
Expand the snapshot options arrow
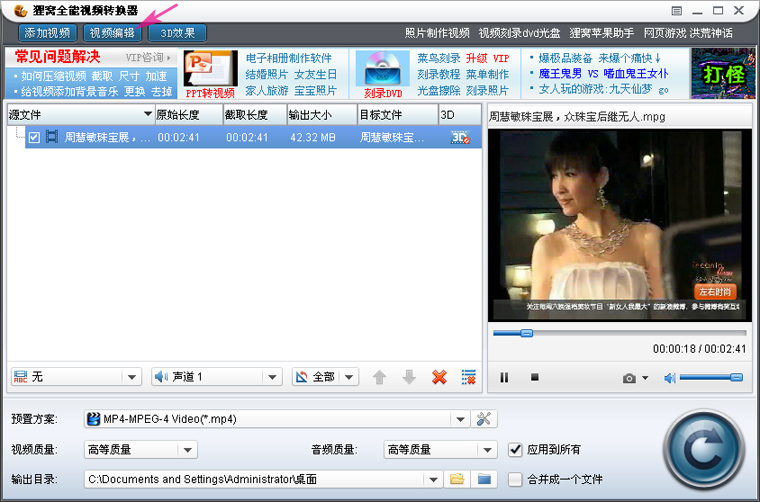pyautogui.click(x=645, y=378)
